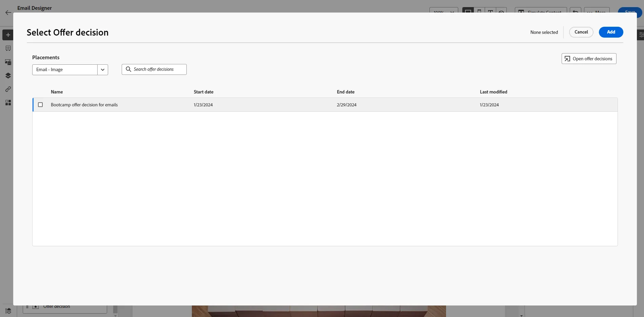
Task: Go back with the Email Designer arrow
Action: coord(8,13)
